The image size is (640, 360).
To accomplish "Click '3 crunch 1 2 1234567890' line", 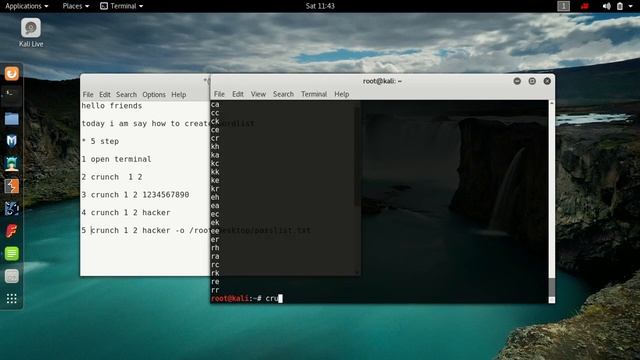I will (x=135, y=195).
